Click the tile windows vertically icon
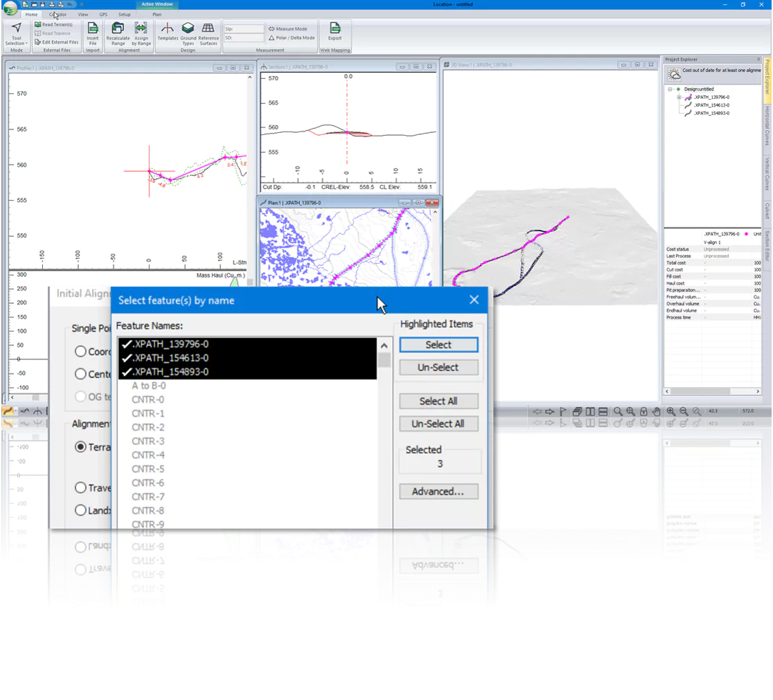The width and height of the screenshot is (773, 700). point(589,411)
